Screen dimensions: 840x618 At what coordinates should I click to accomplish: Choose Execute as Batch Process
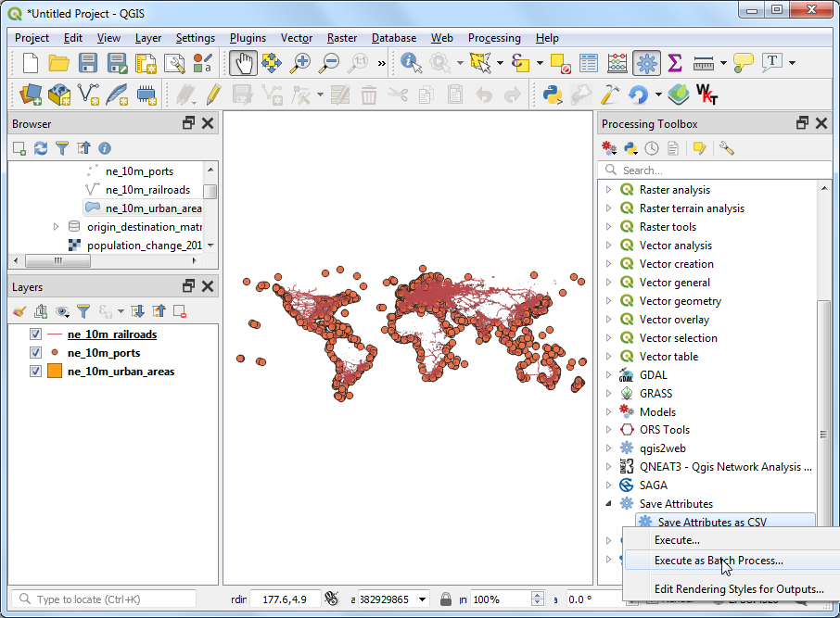click(719, 561)
